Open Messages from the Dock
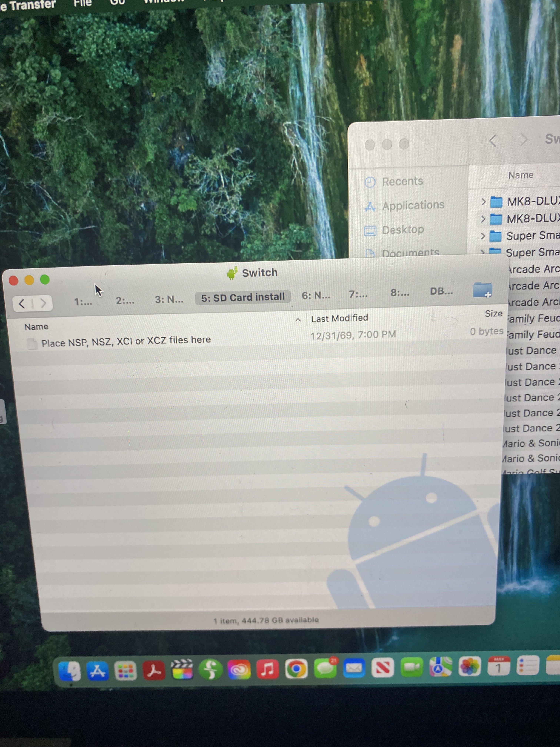560x747 pixels. [x=325, y=668]
